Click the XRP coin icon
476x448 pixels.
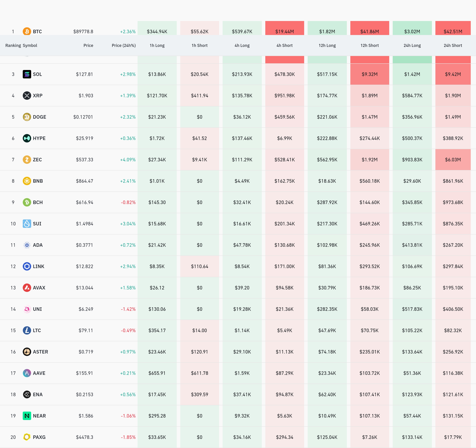(x=27, y=96)
